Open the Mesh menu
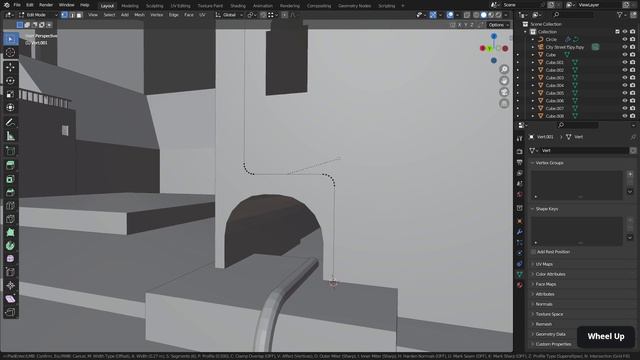Viewport: 640px width, 360px height. (139, 15)
